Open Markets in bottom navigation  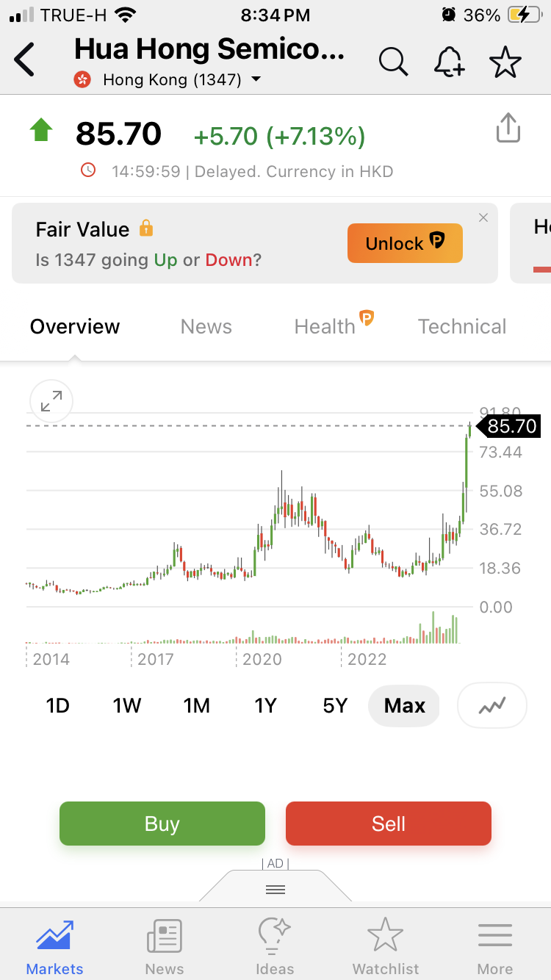(55, 947)
